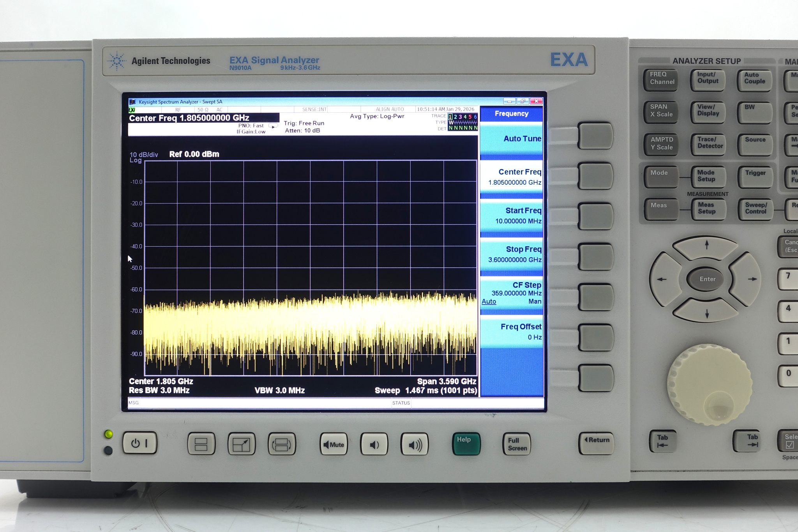Click the zoom-window arrow icon
The width and height of the screenshot is (798, 532).
[242, 444]
